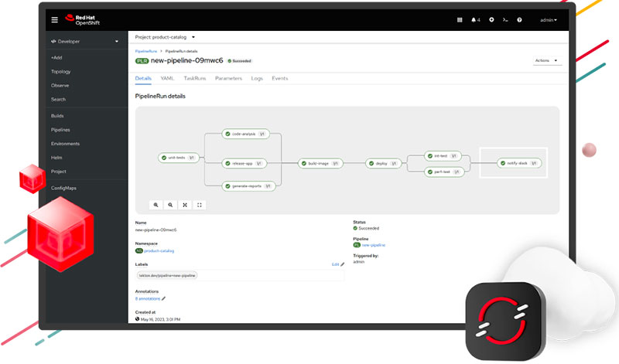The image size is (619, 364).
Task: Click Edit next to Labels
Action: [338, 264]
